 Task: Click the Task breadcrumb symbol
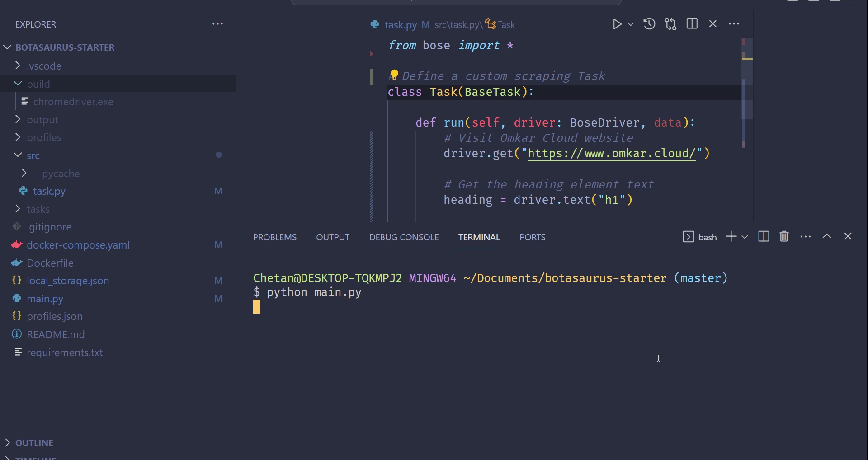(500, 24)
